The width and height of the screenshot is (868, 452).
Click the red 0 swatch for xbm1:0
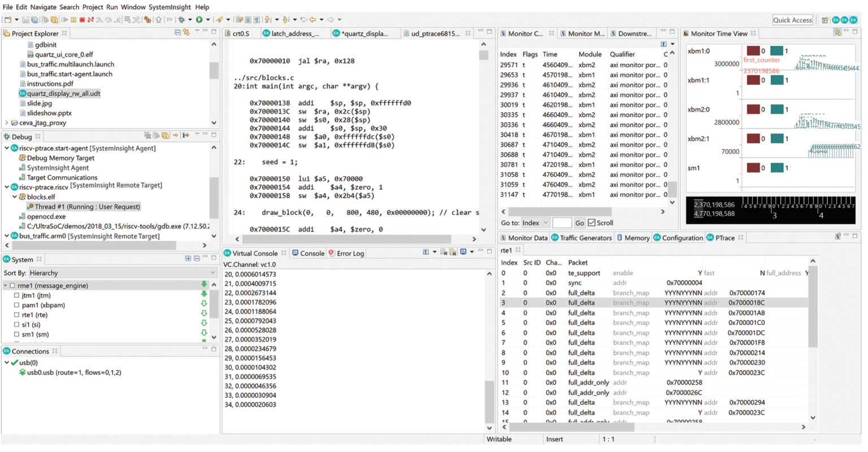[x=753, y=51]
